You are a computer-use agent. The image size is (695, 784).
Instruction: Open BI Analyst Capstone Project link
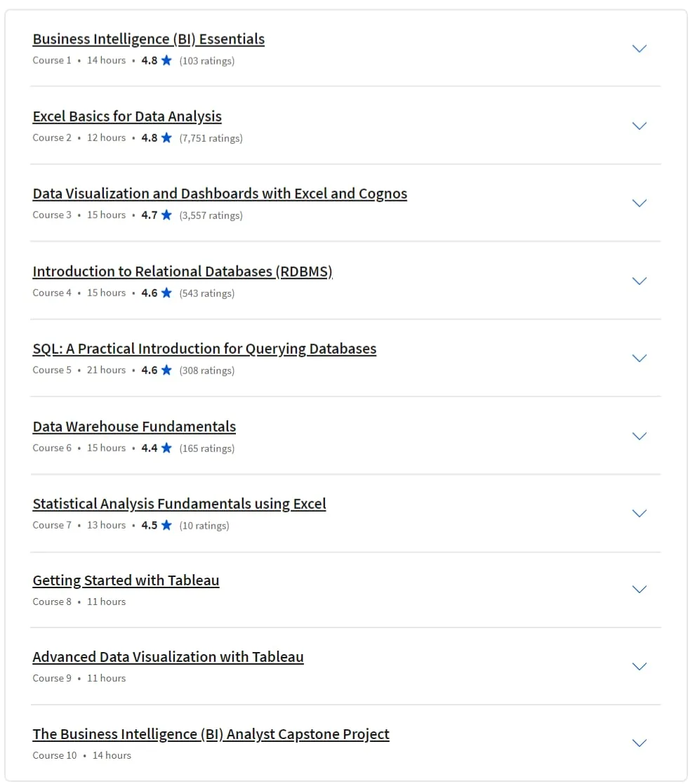pyautogui.click(x=211, y=734)
